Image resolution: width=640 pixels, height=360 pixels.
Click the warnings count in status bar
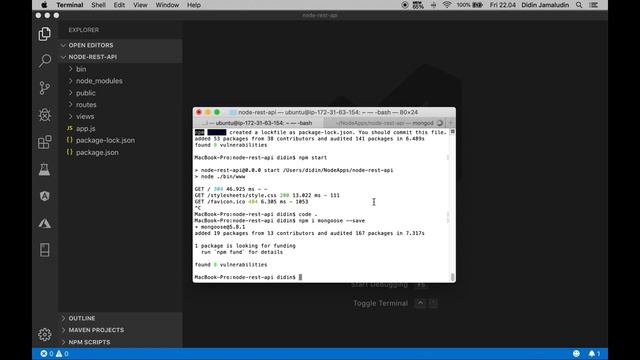pos(62,354)
